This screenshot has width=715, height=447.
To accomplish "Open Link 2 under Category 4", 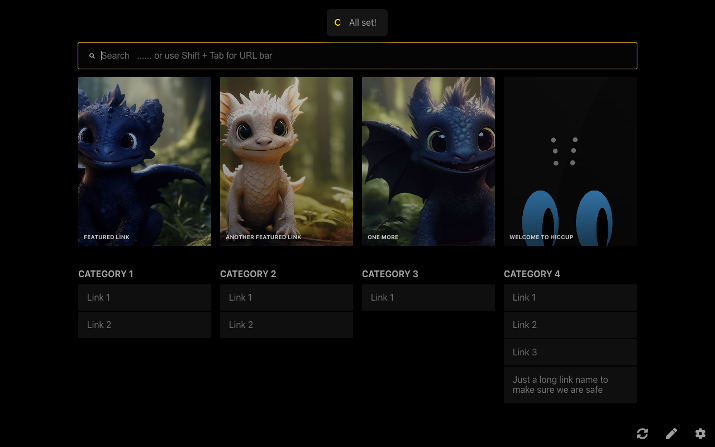I will point(570,325).
